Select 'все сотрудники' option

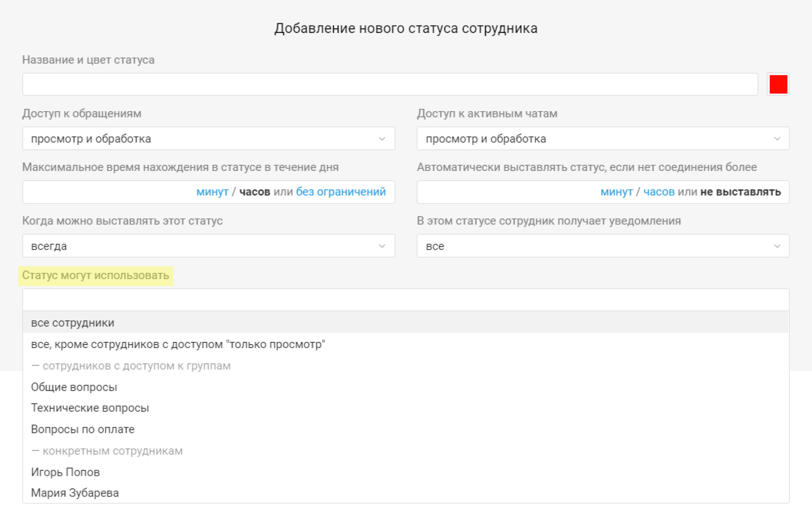406,323
